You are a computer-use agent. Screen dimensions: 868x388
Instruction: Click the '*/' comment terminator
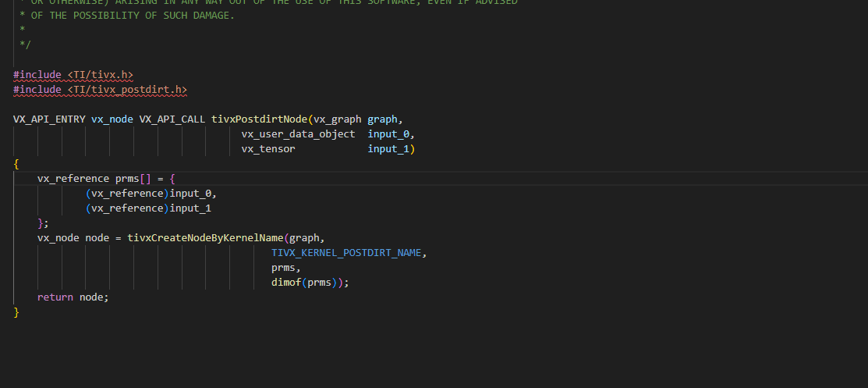pyautogui.click(x=25, y=45)
